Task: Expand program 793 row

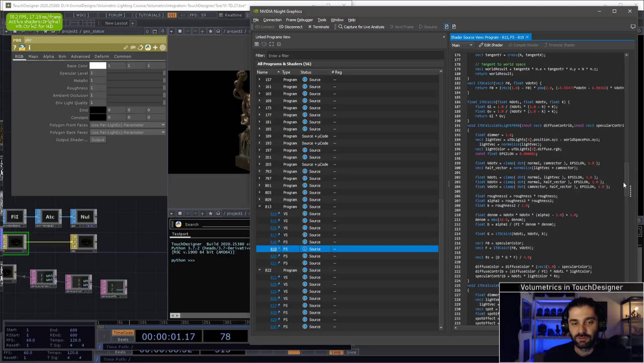Action: pos(260,171)
